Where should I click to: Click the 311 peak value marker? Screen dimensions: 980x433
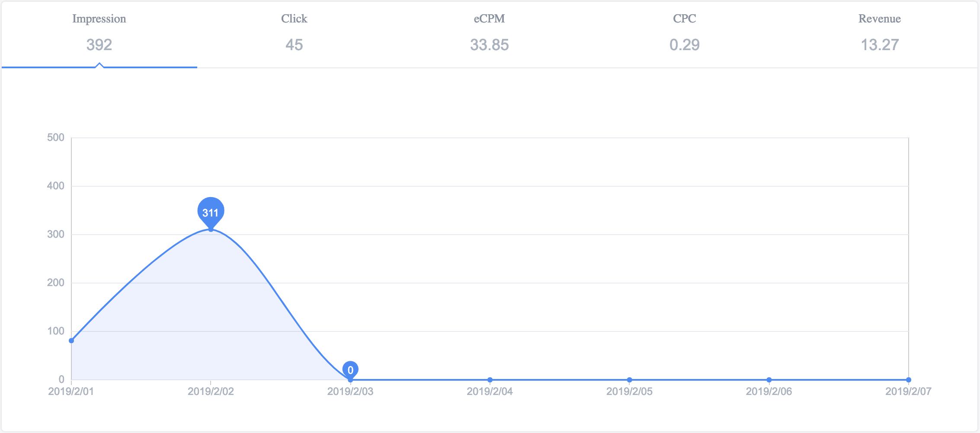[x=211, y=212]
